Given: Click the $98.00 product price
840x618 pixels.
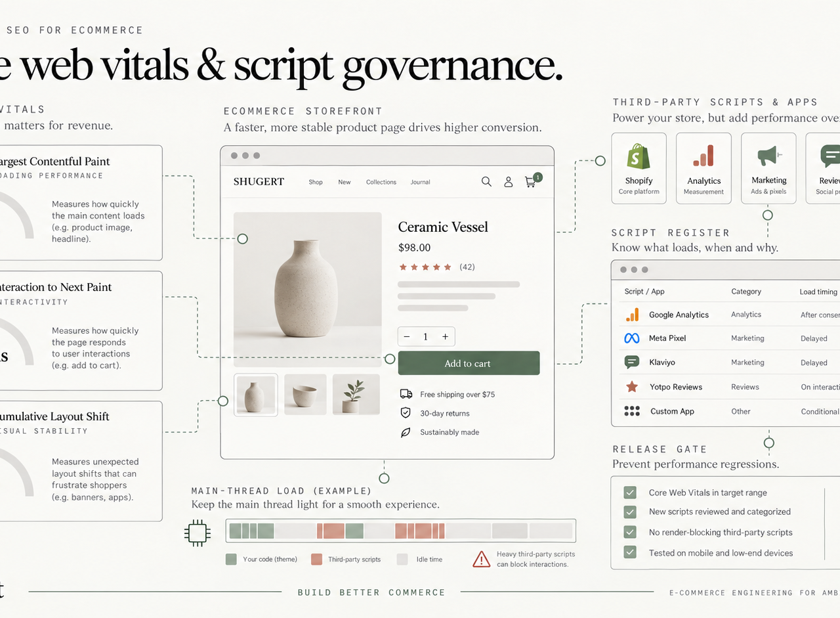Looking at the screenshot, I should (x=415, y=248).
